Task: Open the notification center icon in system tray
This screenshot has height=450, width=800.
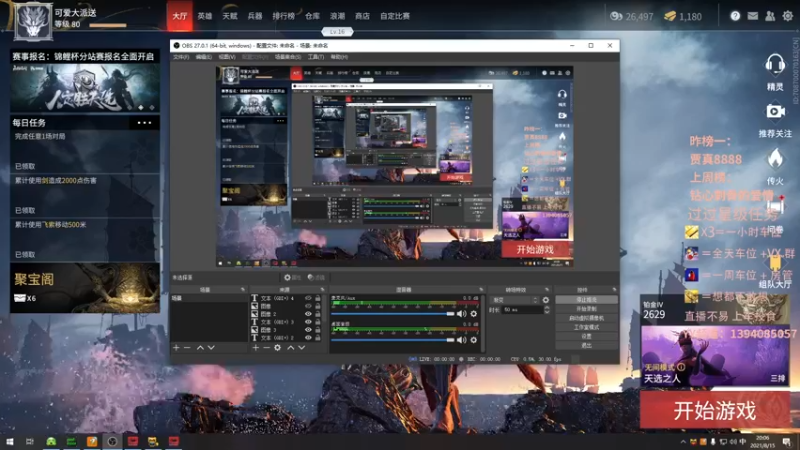Action: tap(787, 441)
